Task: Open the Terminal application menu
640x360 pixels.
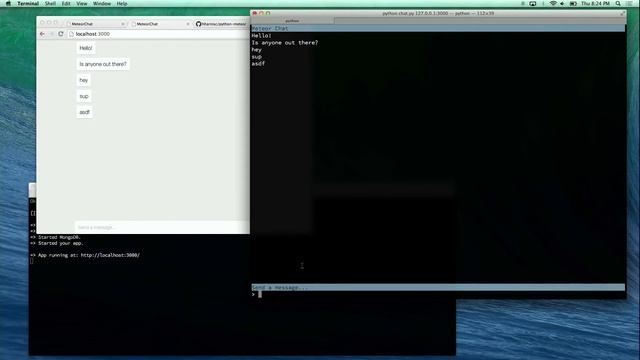Action: click(x=28, y=3)
